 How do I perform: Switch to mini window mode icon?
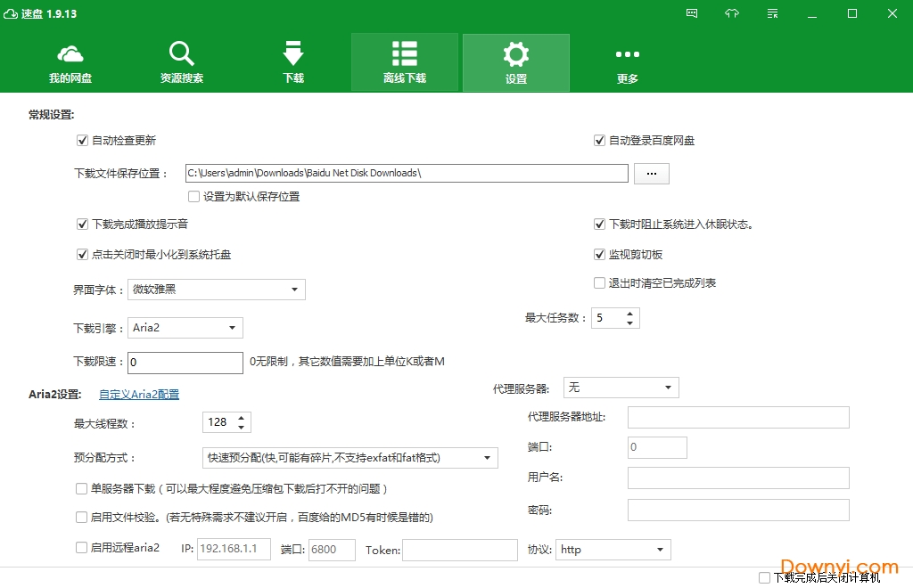[x=771, y=13]
